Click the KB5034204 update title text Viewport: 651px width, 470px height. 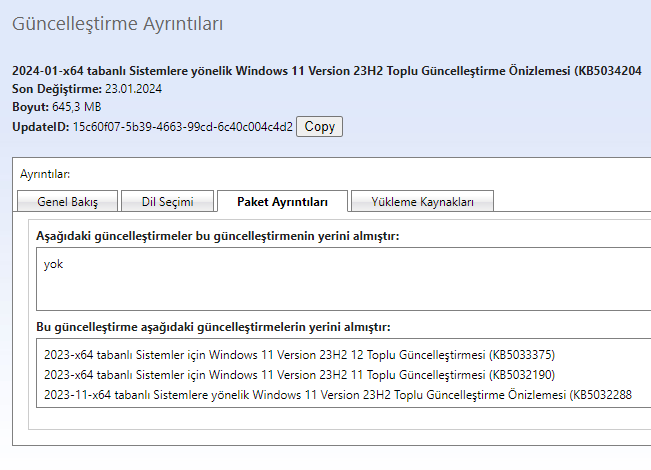pos(330,71)
